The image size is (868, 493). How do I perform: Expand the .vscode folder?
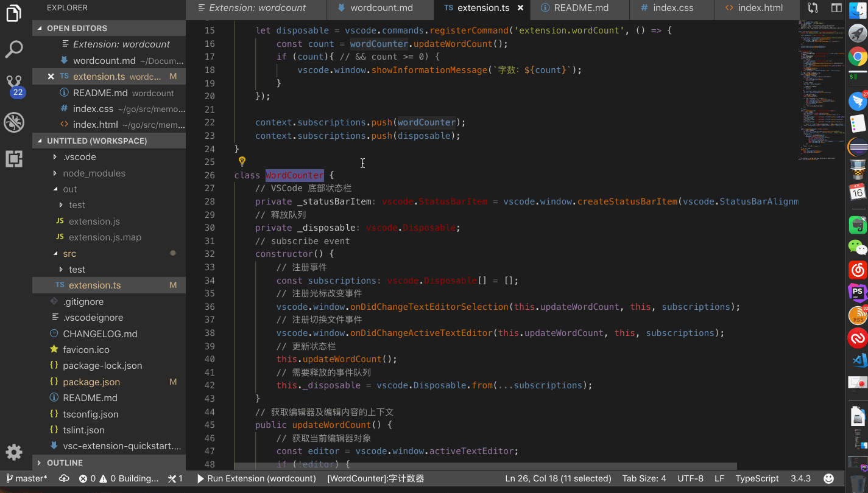click(x=109, y=156)
